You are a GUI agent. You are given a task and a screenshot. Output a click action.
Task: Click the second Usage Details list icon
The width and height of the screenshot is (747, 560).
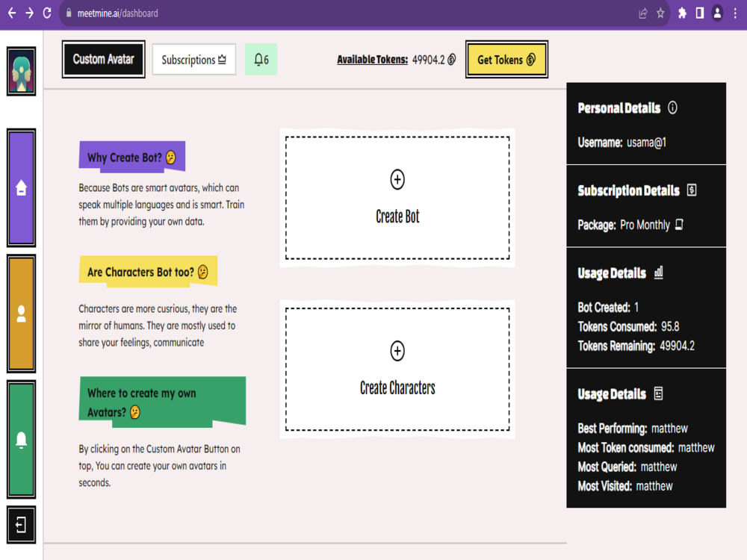pyautogui.click(x=658, y=393)
